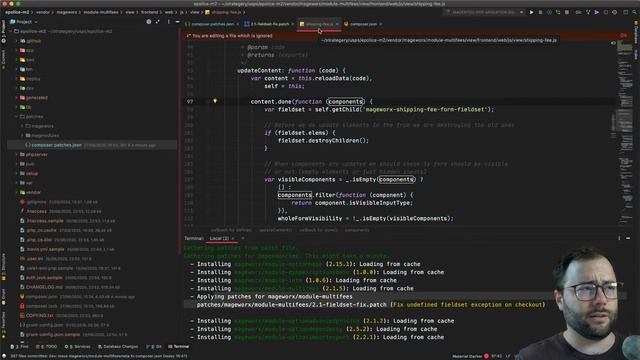Click the lightbulb intention icon on line 97
Viewport: 640px width, 360px height.
(215, 101)
